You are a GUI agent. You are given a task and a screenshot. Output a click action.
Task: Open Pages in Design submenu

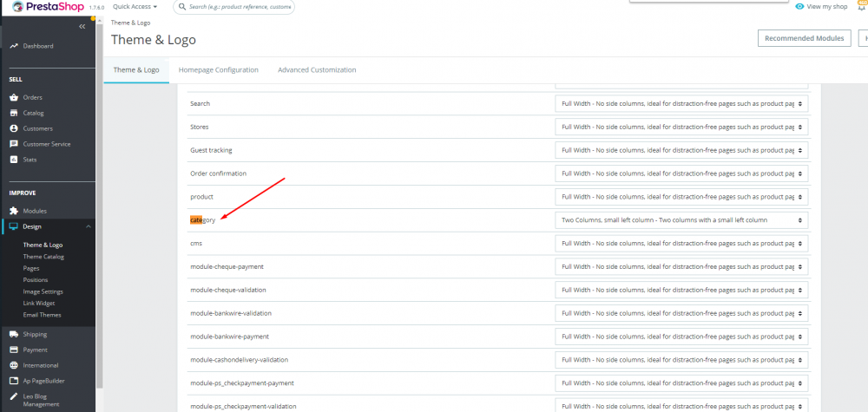click(x=31, y=268)
